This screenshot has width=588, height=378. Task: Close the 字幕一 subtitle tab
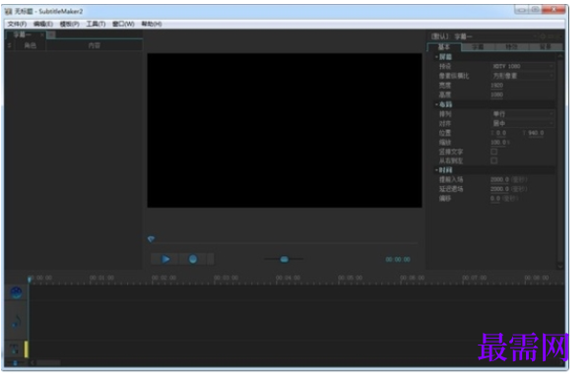tap(42, 34)
